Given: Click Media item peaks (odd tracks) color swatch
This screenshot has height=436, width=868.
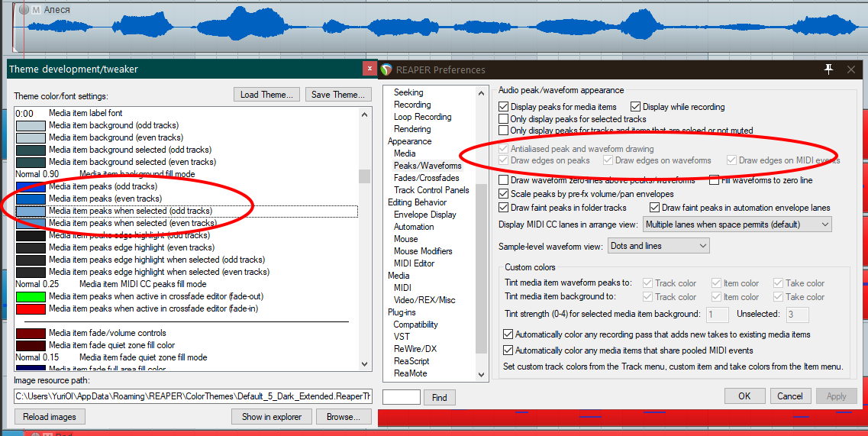Looking at the screenshot, I should click(31, 187).
